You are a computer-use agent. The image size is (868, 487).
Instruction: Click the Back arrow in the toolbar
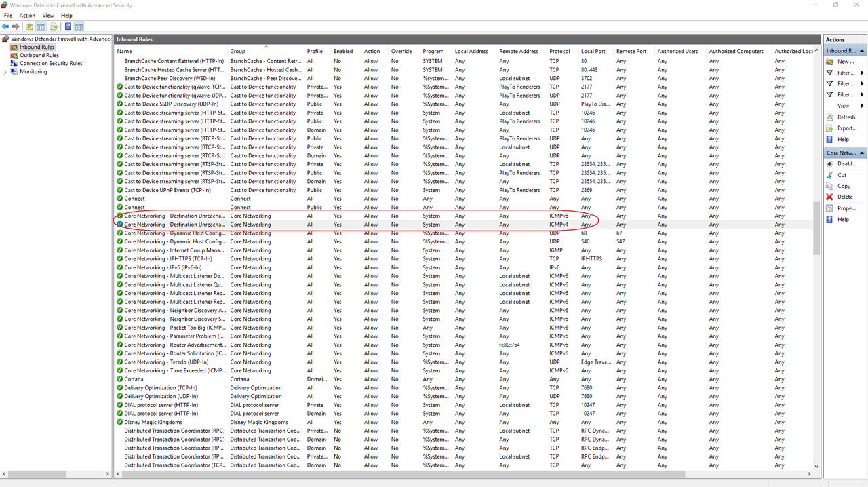(x=6, y=26)
